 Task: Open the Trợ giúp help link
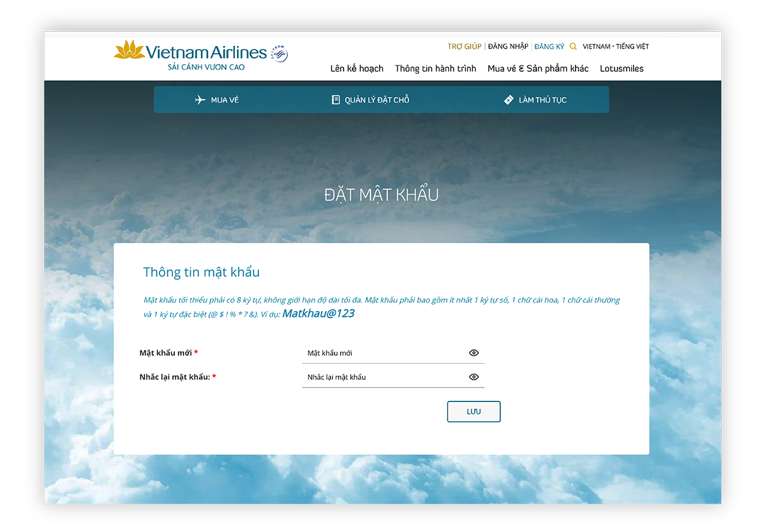[464, 47]
